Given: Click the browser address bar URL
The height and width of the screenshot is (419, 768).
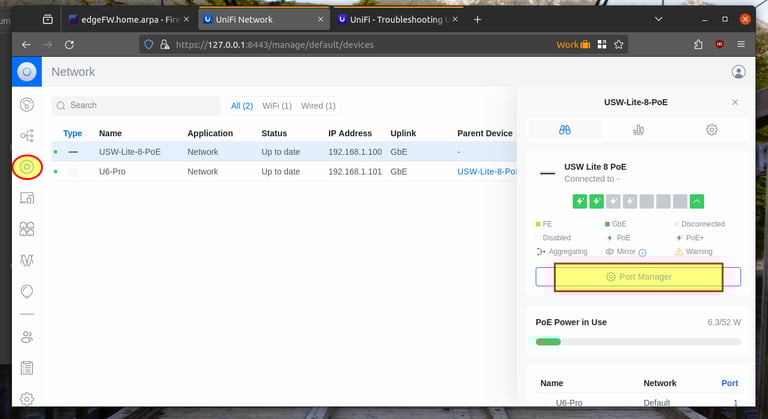Looking at the screenshot, I should [x=275, y=45].
